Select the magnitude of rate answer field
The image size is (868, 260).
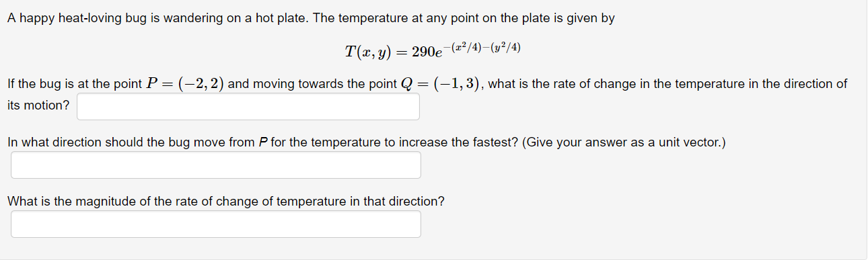[x=216, y=224]
